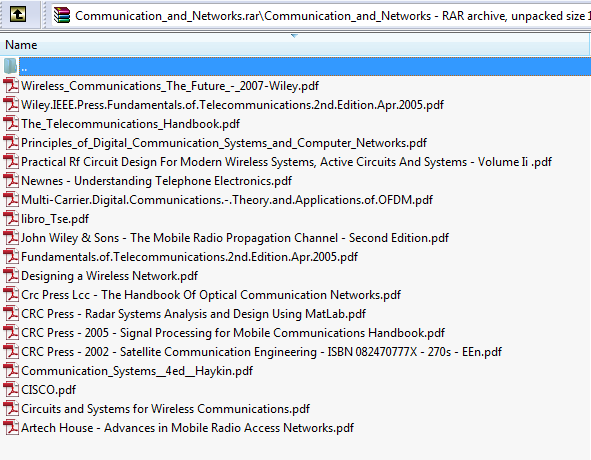Go up one folder level button
Screen dimensions: 591x460
click(x=17, y=15)
